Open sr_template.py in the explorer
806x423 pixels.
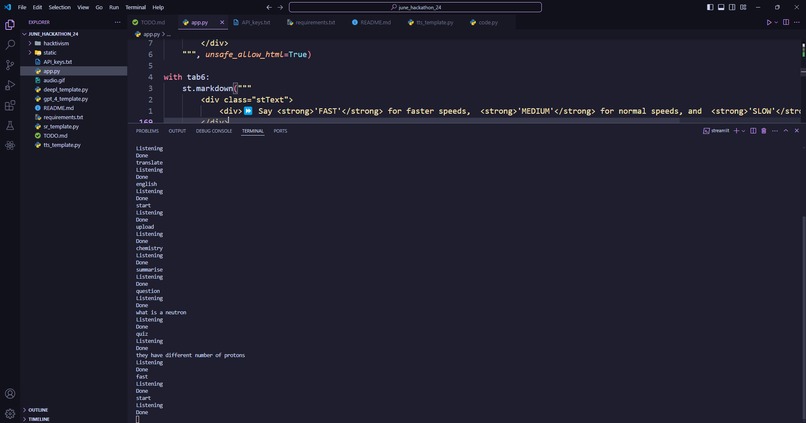(x=74, y=126)
